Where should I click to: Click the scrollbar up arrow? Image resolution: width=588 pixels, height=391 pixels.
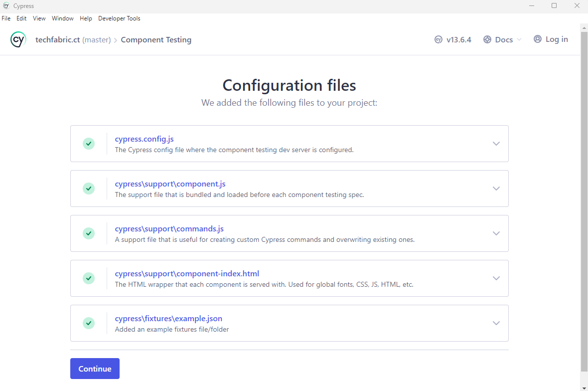584,27
